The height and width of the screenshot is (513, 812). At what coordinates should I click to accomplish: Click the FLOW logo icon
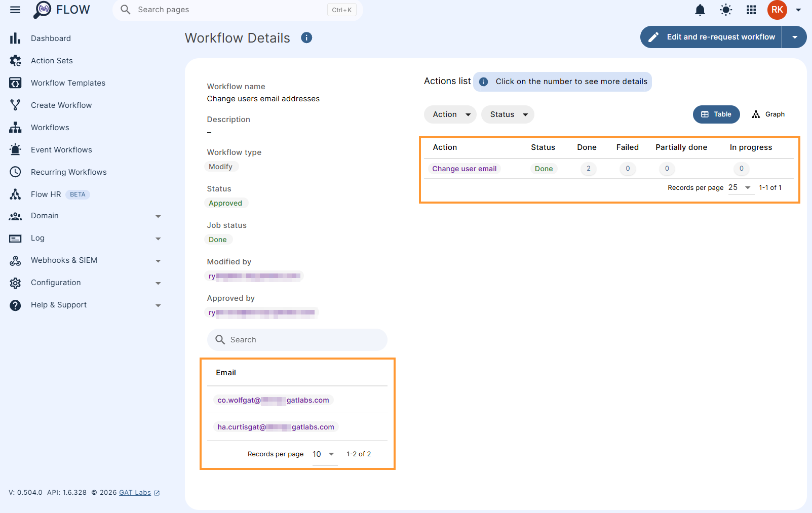click(x=43, y=10)
